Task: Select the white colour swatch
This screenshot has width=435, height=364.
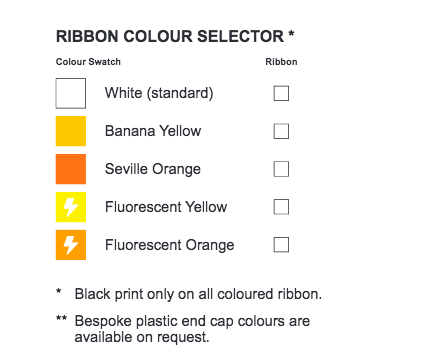Action: tap(71, 93)
